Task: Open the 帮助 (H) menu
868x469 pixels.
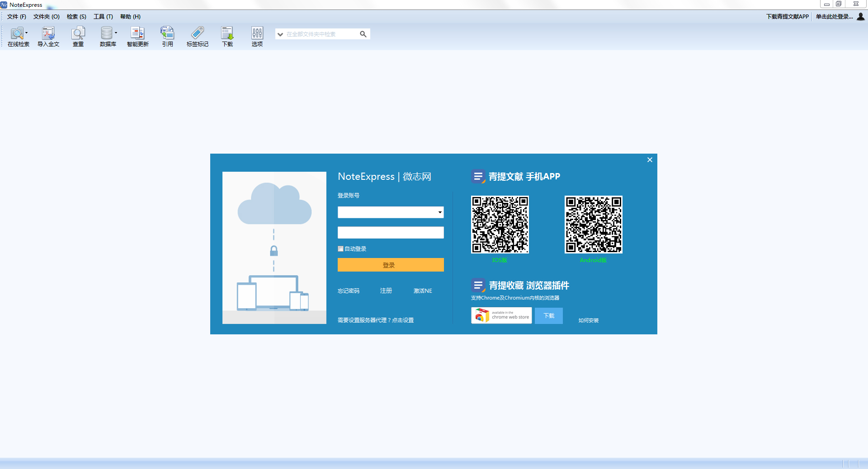Action: [130, 16]
